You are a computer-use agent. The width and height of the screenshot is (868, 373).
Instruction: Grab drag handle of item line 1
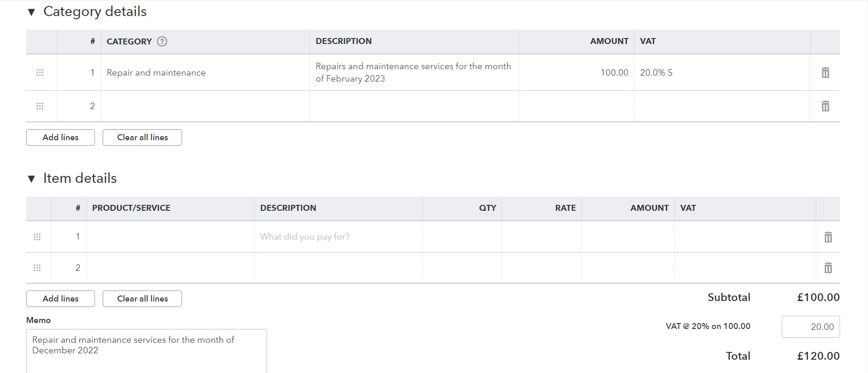pos(37,237)
